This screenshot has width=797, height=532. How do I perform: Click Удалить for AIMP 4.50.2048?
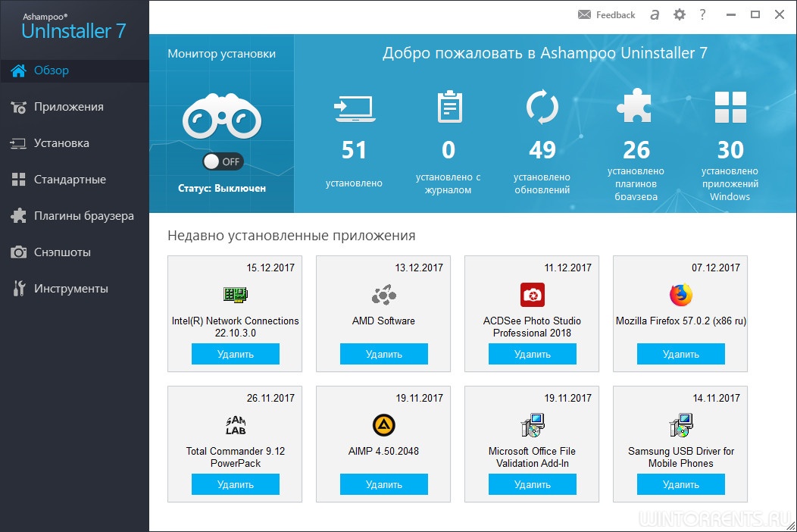[384, 484]
